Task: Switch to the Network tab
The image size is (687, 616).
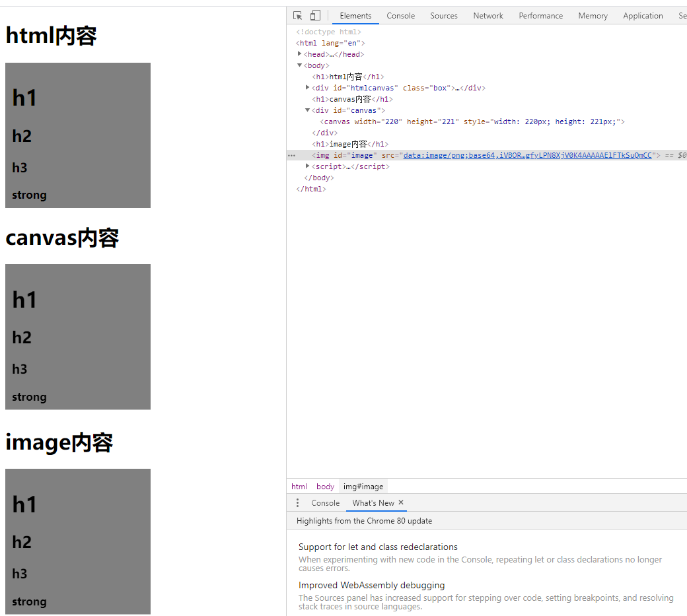Action: pyautogui.click(x=488, y=16)
